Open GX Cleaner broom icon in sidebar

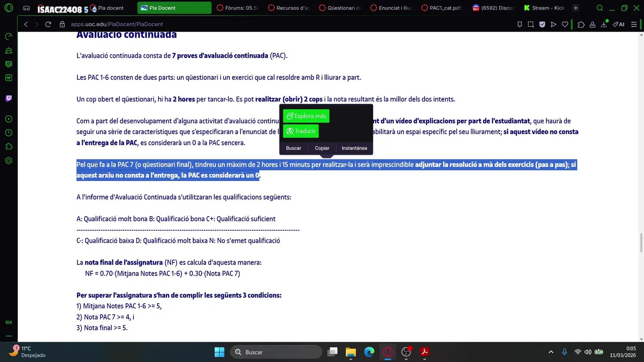coord(9,50)
